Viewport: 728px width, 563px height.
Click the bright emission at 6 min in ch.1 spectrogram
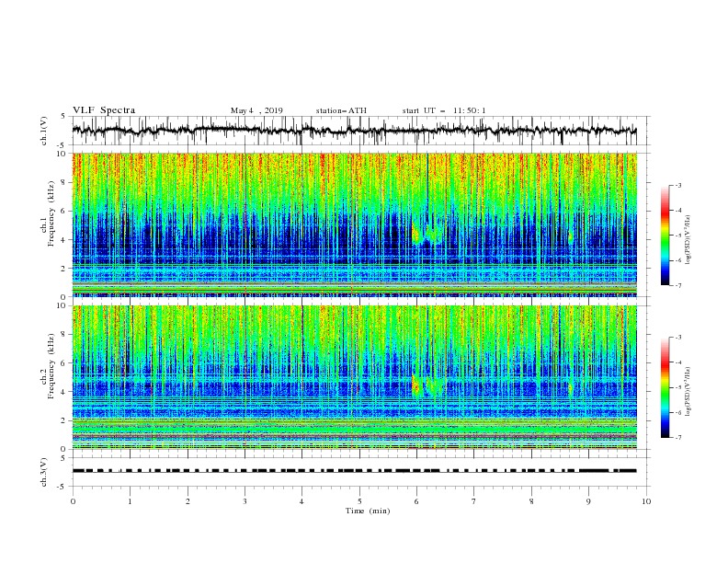[415, 234]
